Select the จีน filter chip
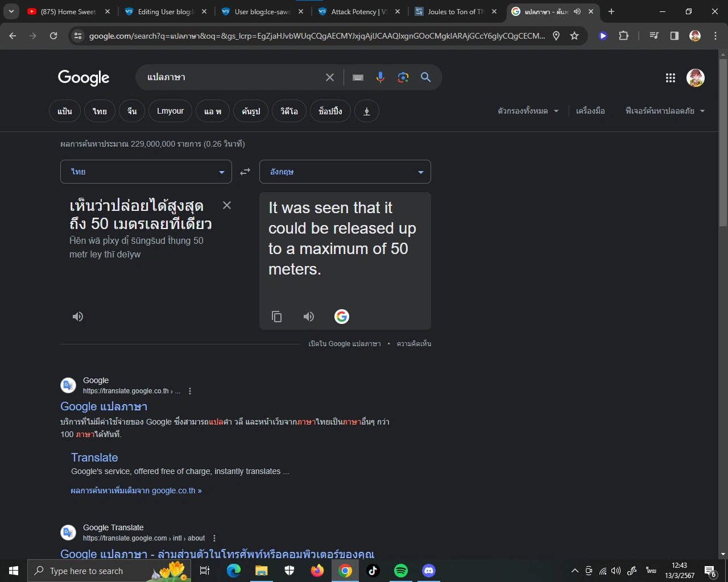The width and height of the screenshot is (728, 582). pos(132,111)
